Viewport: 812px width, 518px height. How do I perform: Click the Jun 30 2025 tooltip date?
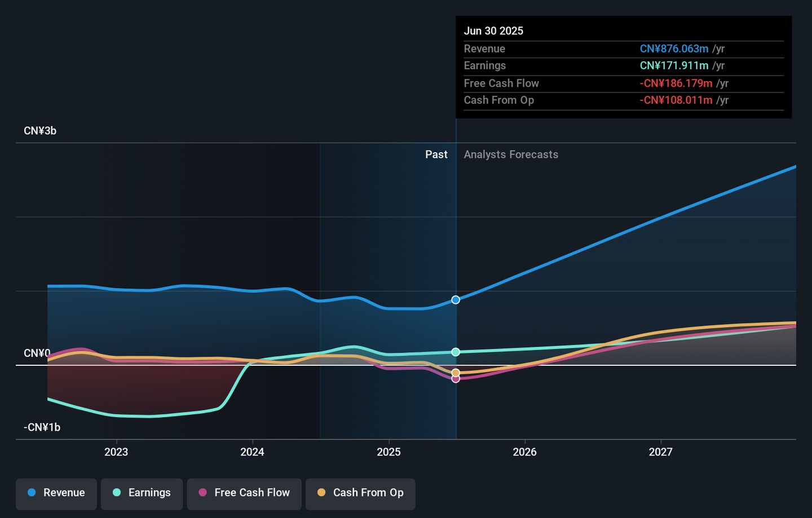[493, 31]
